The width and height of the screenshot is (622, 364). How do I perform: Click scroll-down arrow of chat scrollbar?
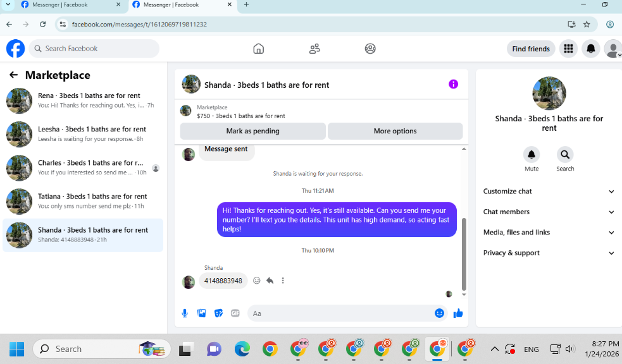click(464, 294)
